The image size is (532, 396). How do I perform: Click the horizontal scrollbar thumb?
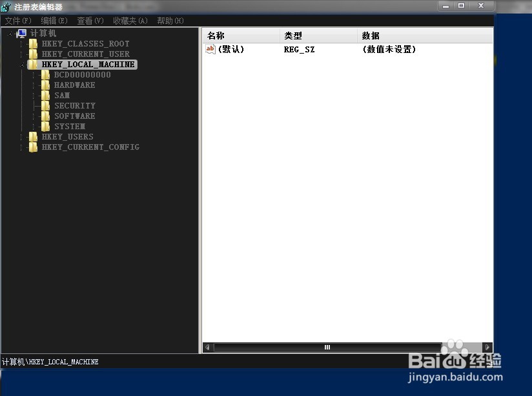[327, 347]
